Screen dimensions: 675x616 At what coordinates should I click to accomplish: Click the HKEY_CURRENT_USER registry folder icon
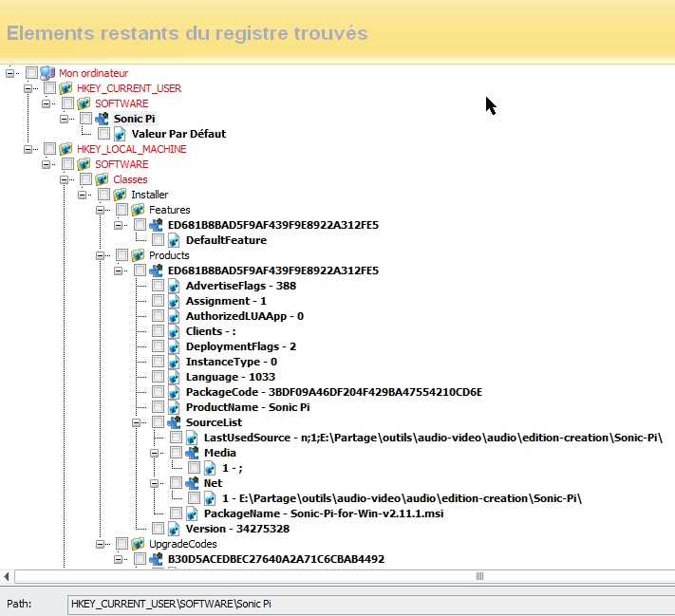click(x=66, y=88)
